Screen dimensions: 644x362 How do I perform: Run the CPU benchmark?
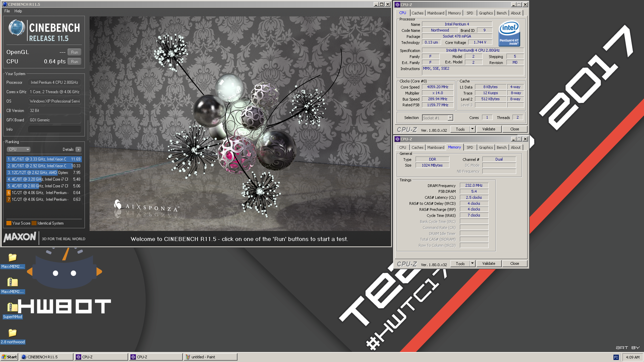point(74,62)
